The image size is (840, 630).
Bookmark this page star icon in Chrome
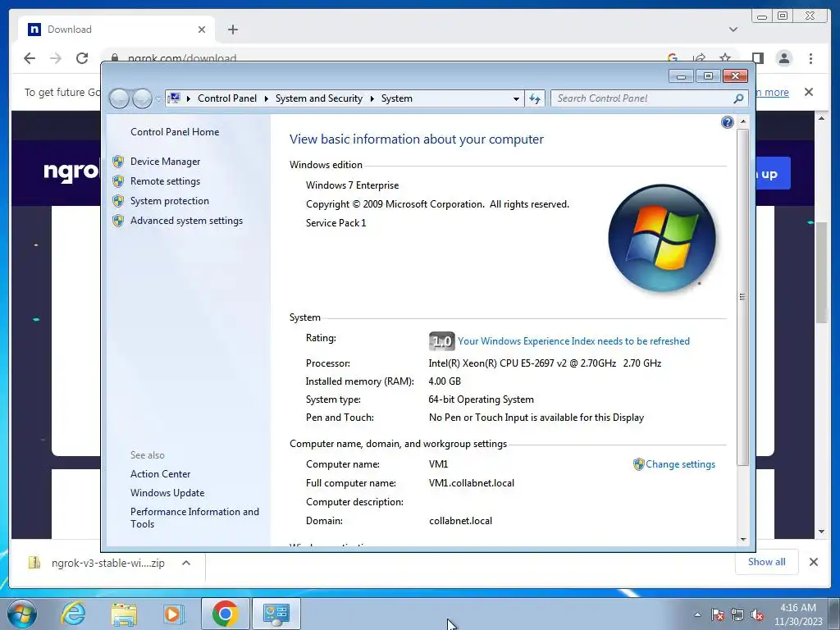[x=725, y=57]
